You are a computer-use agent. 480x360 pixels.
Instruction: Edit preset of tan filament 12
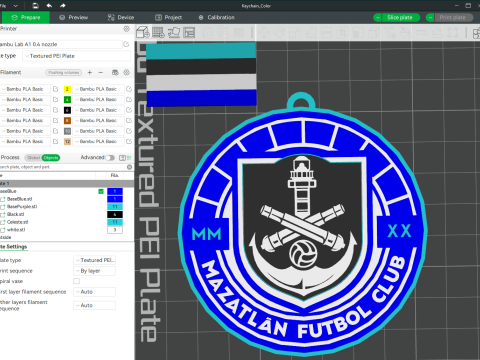[x=129, y=141]
